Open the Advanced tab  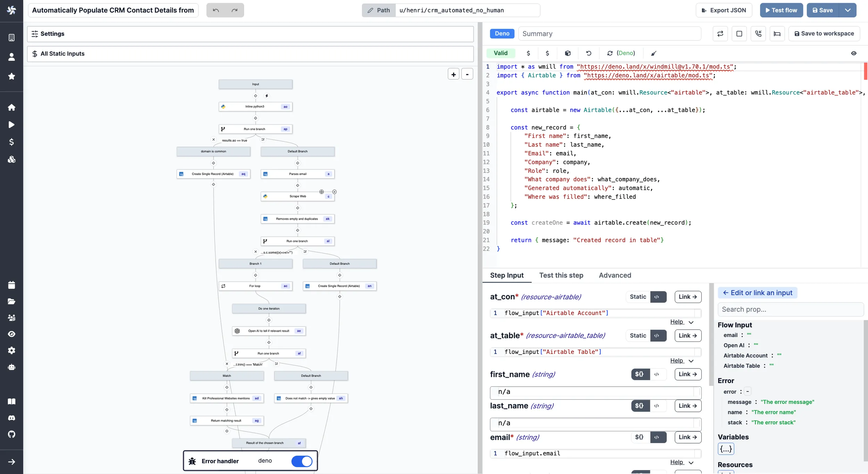(615, 275)
